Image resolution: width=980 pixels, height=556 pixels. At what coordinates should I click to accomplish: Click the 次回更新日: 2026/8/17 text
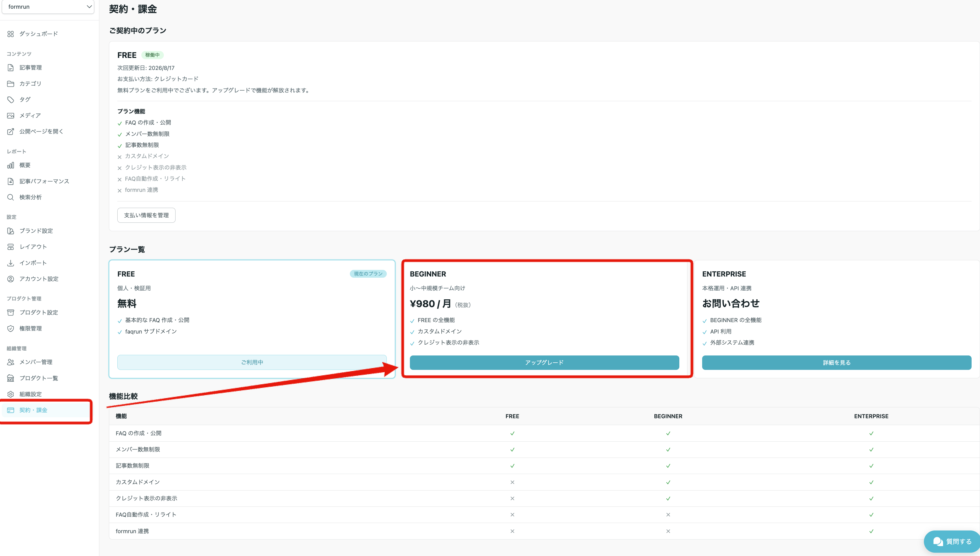(146, 68)
